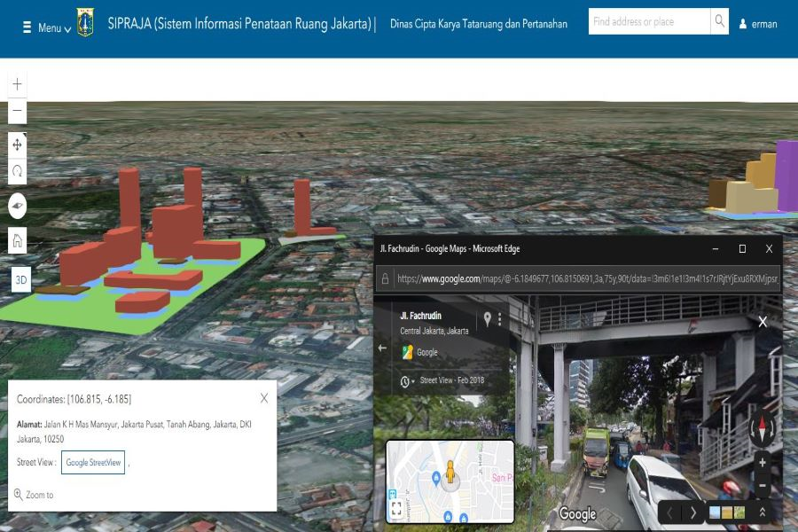The width and height of the screenshot is (798, 532).
Task: Zoom in on the SIPRAJA map
Action: click(x=18, y=84)
